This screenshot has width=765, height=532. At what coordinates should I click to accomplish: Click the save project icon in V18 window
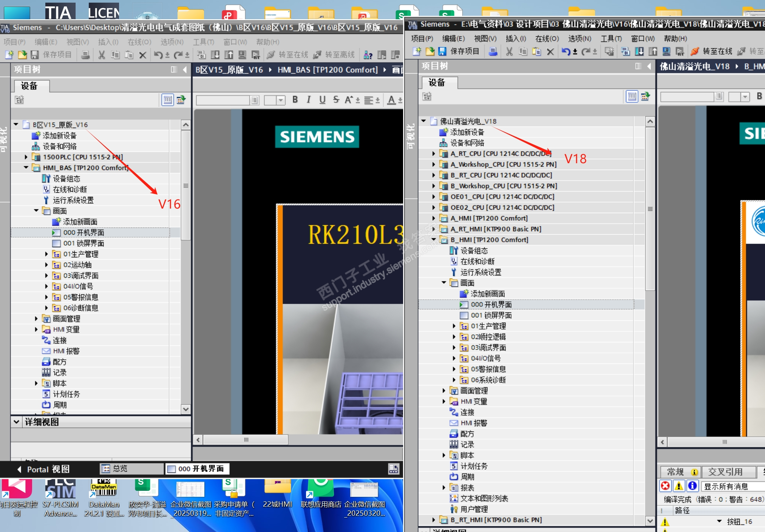442,51
